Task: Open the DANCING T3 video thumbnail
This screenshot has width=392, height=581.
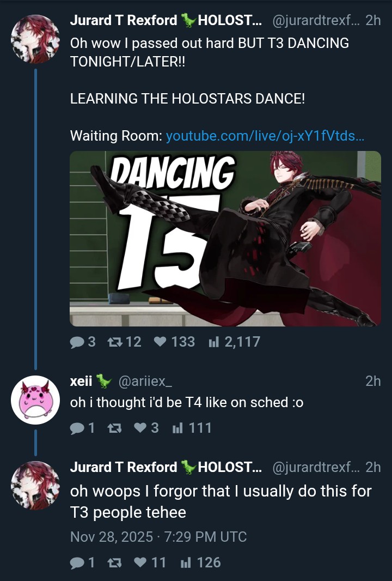Action: (225, 239)
